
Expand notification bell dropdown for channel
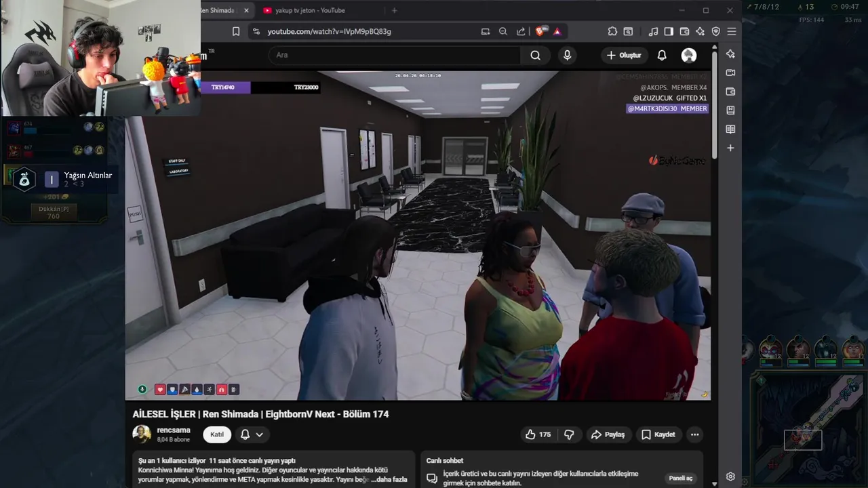point(252,434)
